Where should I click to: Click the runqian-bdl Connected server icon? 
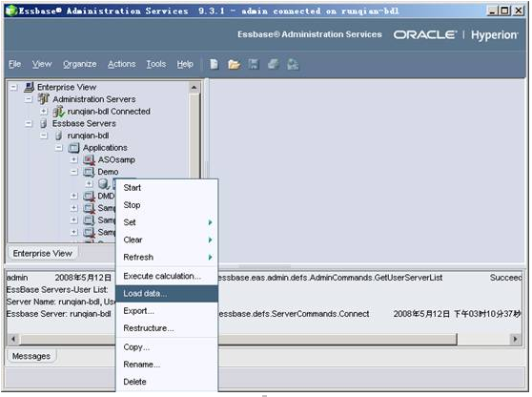[58, 111]
